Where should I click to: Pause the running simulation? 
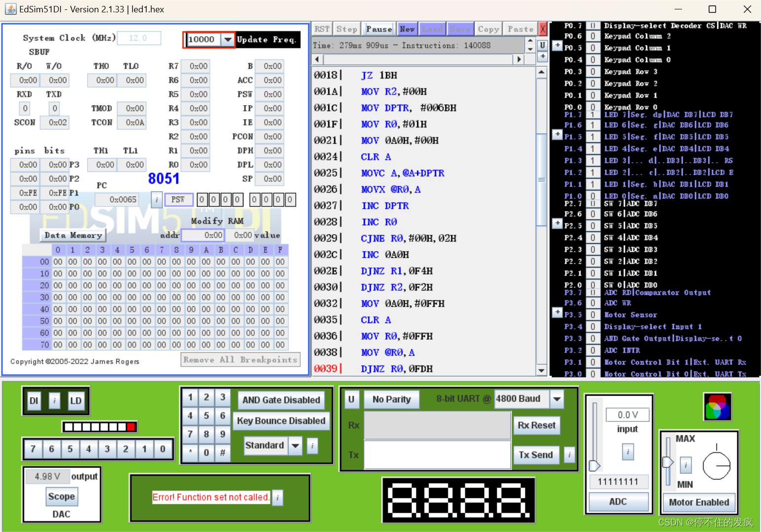point(378,29)
